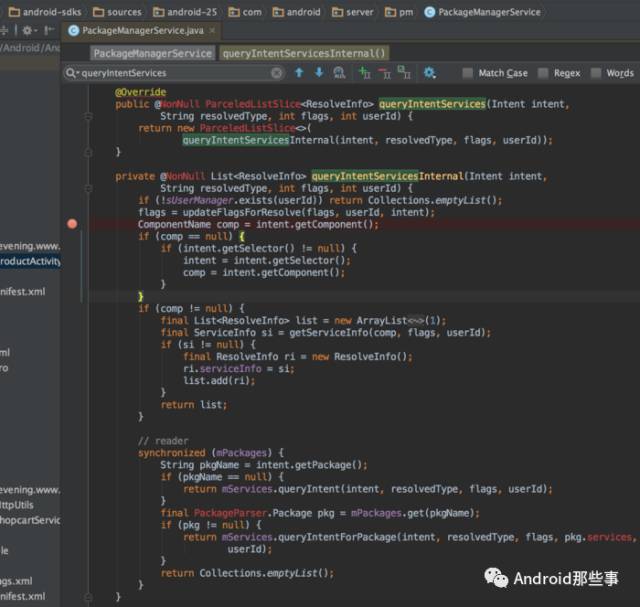Click the find-in-path search icon

pos(340,73)
